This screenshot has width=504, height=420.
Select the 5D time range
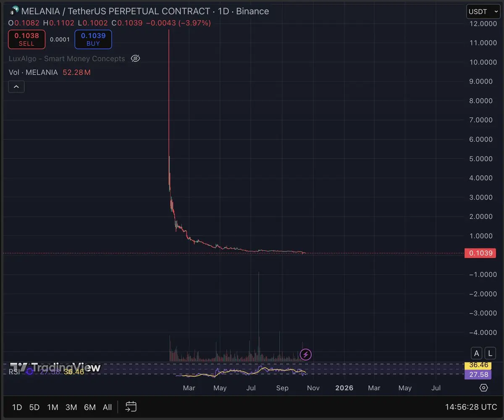pyautogui.click(x=34, y=407)
